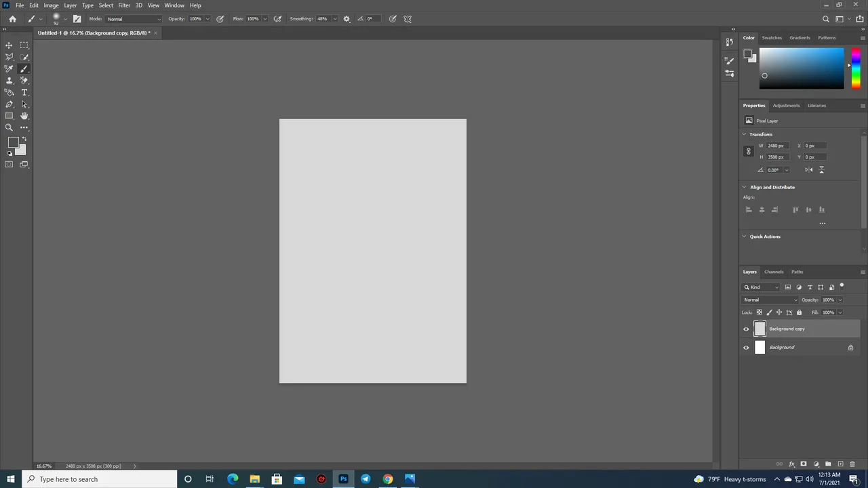Select the Zoom tool
The height and width of the screenshot is (488, 868).
click(9, 127)
